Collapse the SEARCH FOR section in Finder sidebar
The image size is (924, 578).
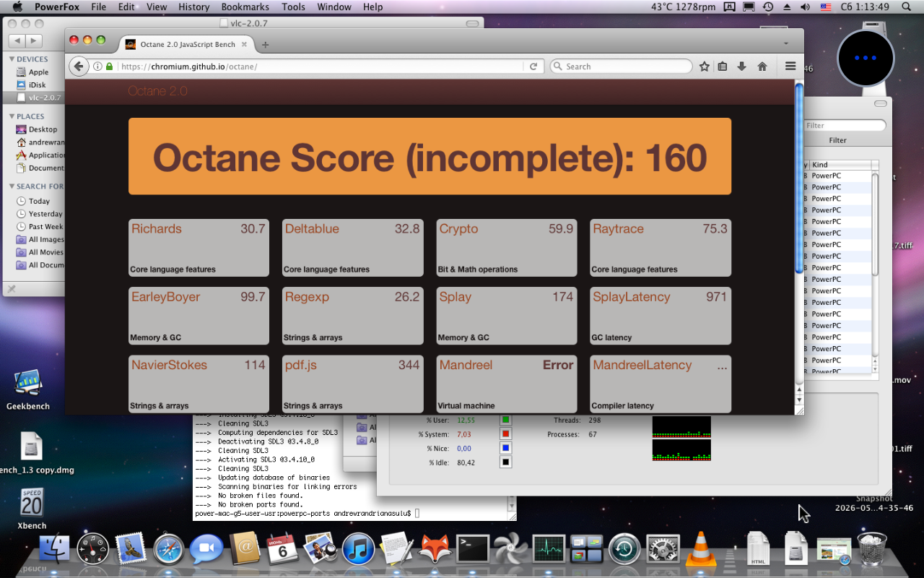pos(12,186)
